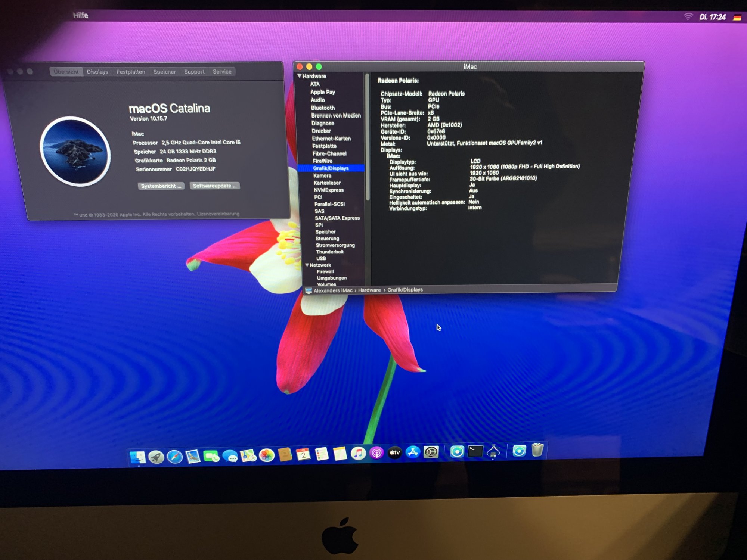Switch to the Displays tab
This screenshot has height=560, width=747.
click(97, 72)
